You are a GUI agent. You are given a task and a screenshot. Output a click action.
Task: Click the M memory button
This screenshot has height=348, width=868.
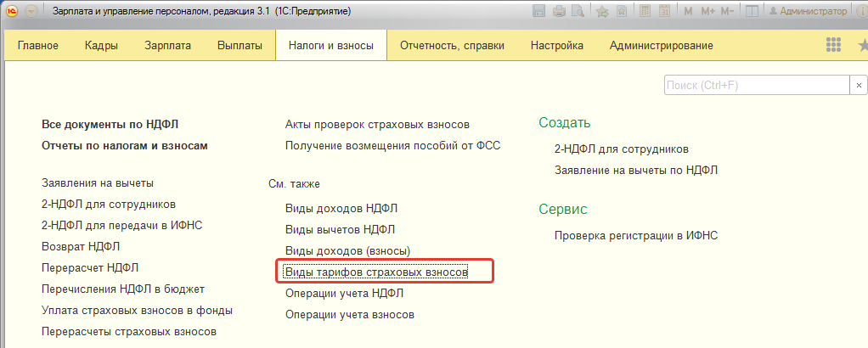pyautogui.click(x=688, y=11)
